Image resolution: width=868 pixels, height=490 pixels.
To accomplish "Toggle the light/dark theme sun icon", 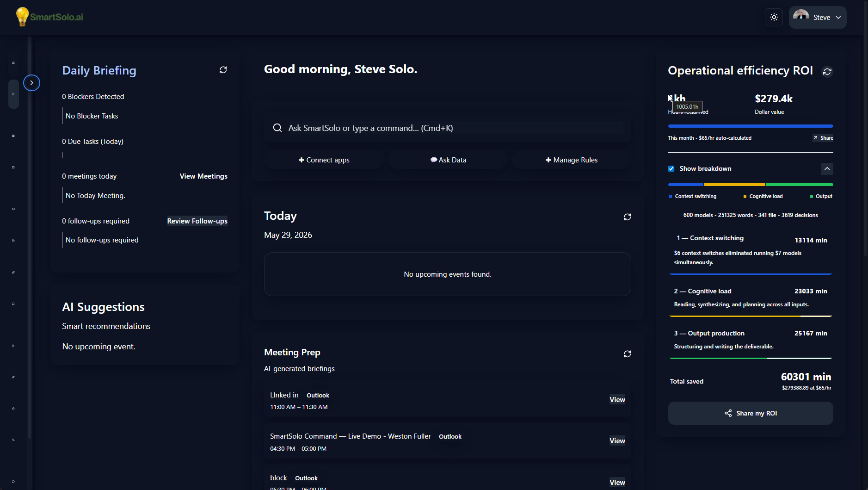I will [x=774, y=17].
